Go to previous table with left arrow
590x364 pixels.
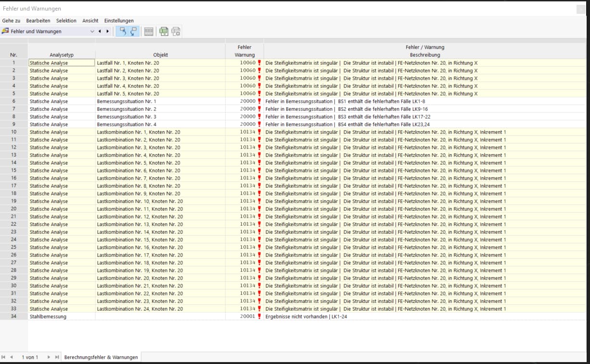tap(100, 31)
